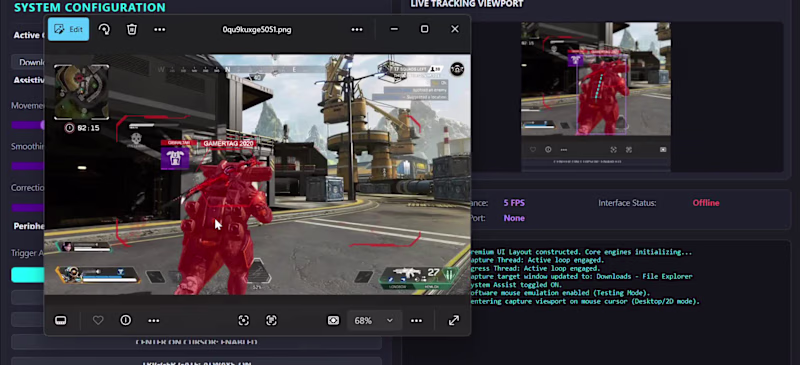Enter full screen with the diagonal arrows icon
Image resolution: width=800 pixels, height=365 pixels.
coord(454,321)
